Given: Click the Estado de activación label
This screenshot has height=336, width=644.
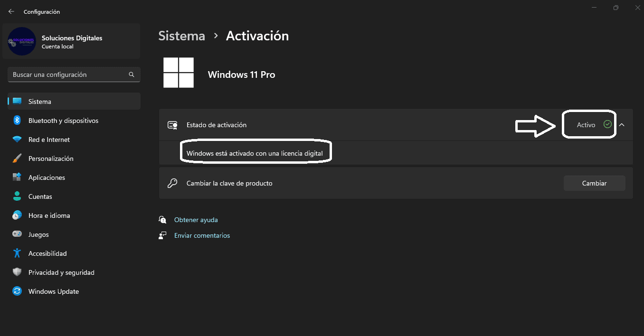Looking at the screenshot, I should pyautogui.click(x=217, y=125).
